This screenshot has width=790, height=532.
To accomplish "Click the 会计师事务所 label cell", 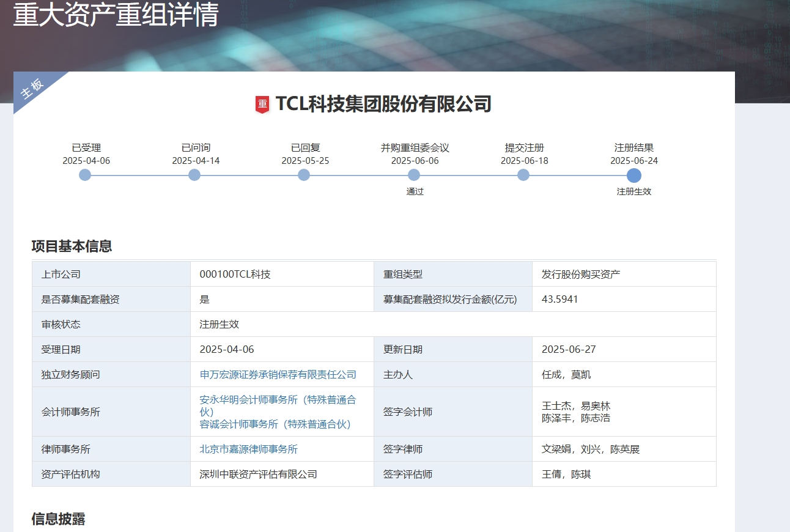I will 111,412.
